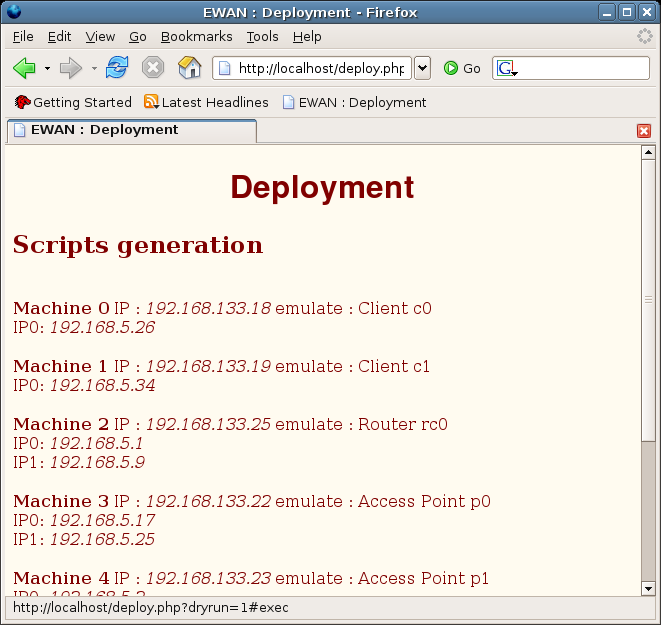Click the IP1 value 192.168.5.9

97,462
